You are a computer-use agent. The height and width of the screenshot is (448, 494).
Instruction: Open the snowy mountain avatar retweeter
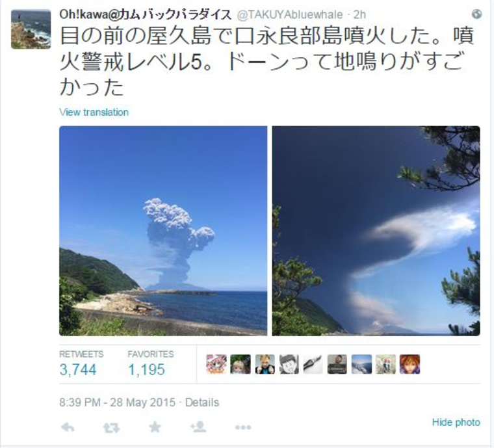click(361, 364)
